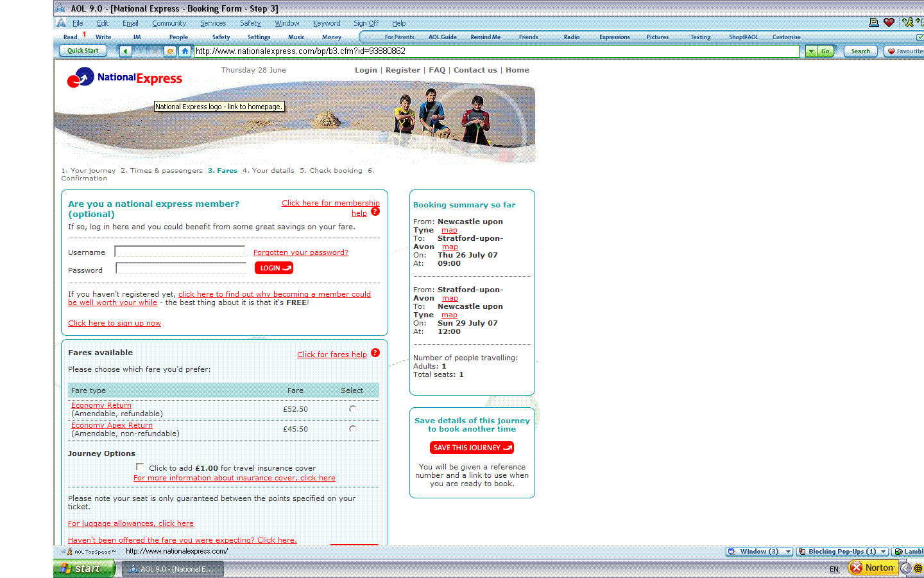Click the Save This Journey button
The height and width of the screenshot is (578, 924).
pyautogui.click(x=472, y=448)
